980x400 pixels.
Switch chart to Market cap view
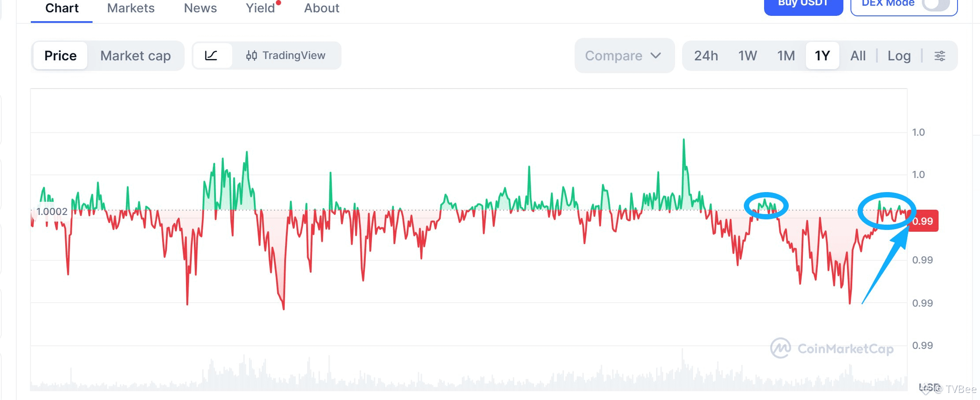[x=135, y=56]
